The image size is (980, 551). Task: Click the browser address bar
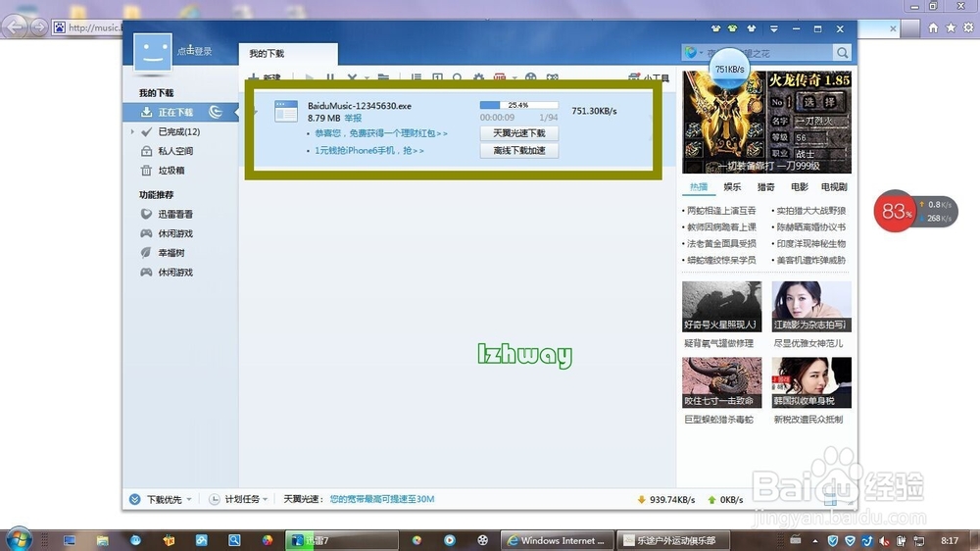point(87,27)
